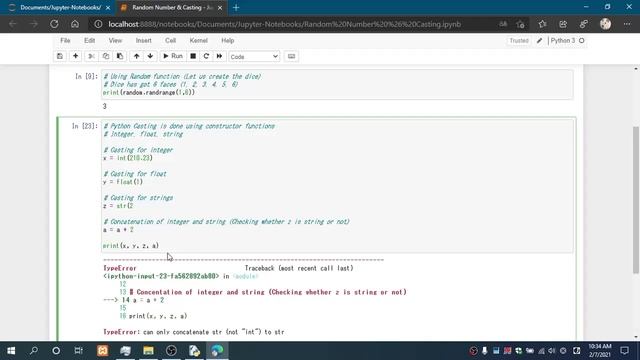Open the Edit menu
The height and width of the screenshot is (360, 640).
click(89, 40)
